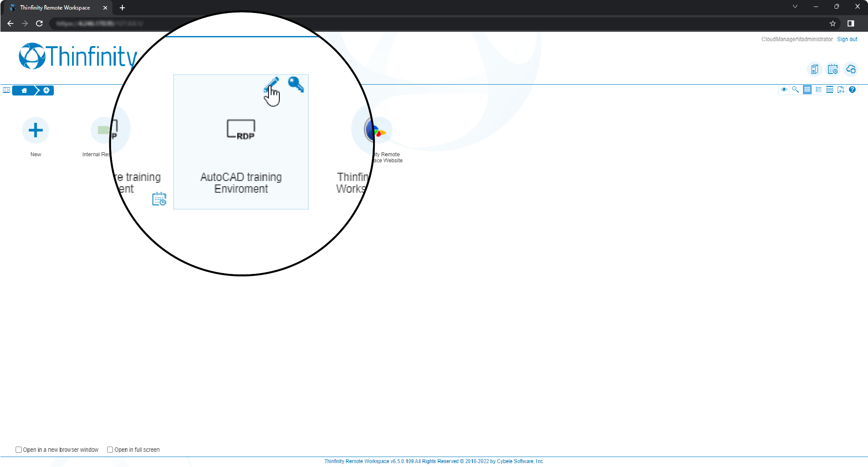The width and height of the screenshot is (868, 467).
Task: Open a new browser tab
Action: 122,7
